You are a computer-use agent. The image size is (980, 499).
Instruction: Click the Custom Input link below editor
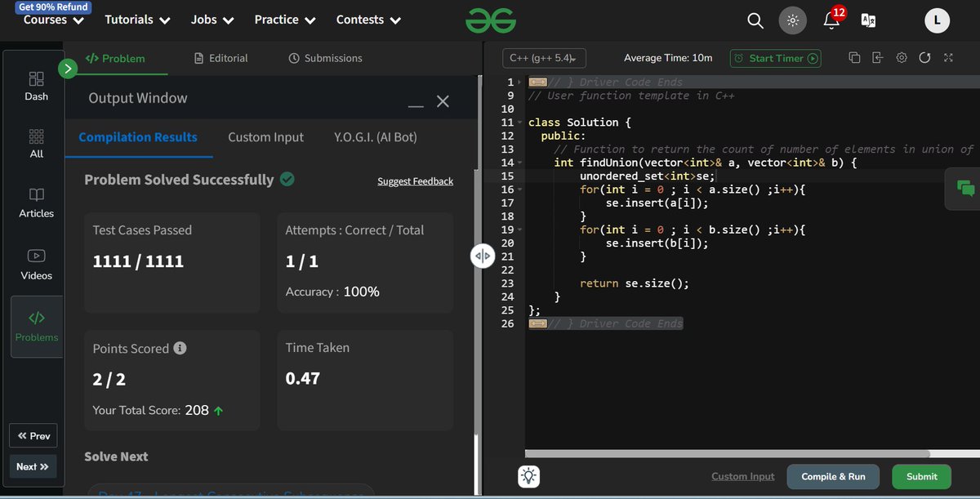742,476
